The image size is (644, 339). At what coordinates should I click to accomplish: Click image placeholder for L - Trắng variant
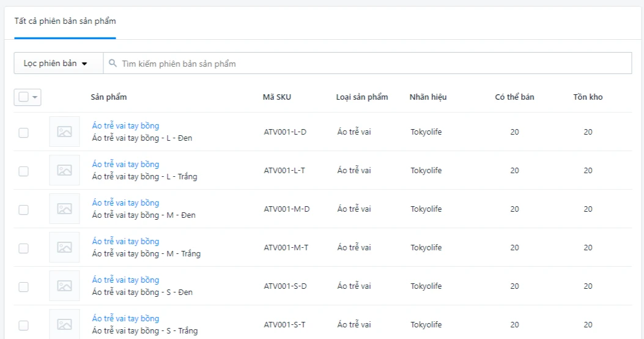pyautogui.click(x=64, y=170)
